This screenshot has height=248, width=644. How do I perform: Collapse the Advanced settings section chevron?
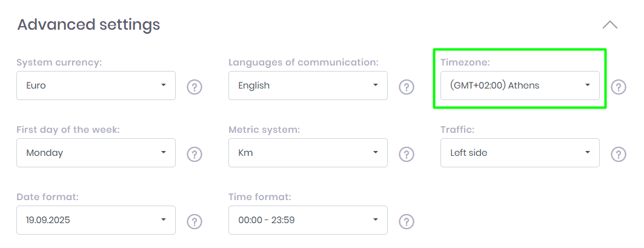click(x=609, y=25)
